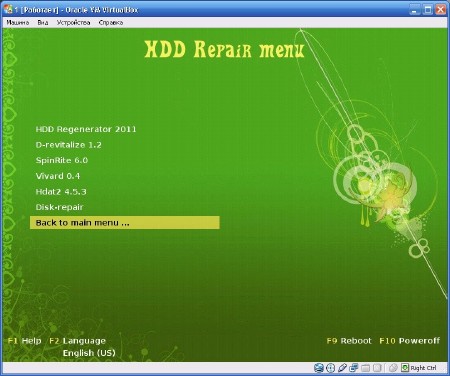Open the Справка menu

tap(111, 23)
